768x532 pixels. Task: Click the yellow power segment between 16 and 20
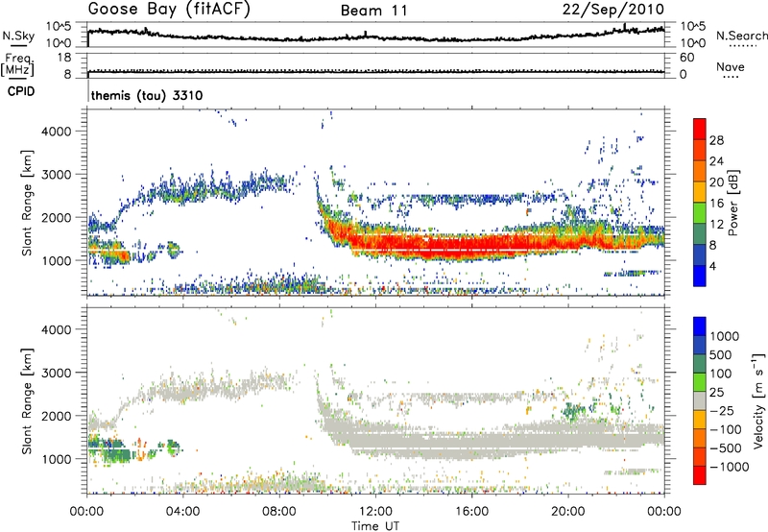point(700,192)
